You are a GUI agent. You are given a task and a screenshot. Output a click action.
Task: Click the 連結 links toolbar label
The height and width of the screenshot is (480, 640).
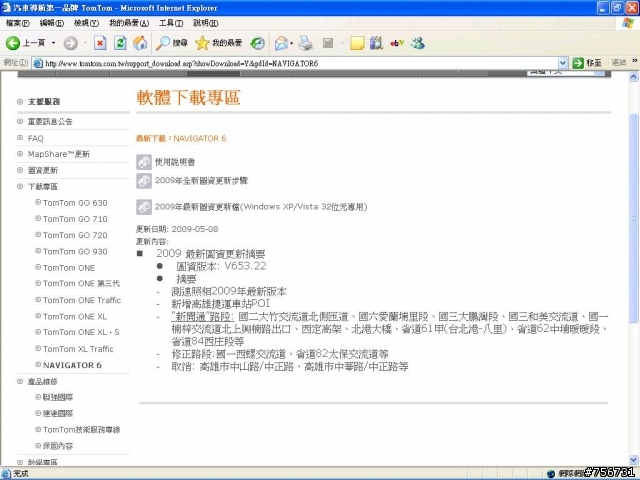(619, 62)
